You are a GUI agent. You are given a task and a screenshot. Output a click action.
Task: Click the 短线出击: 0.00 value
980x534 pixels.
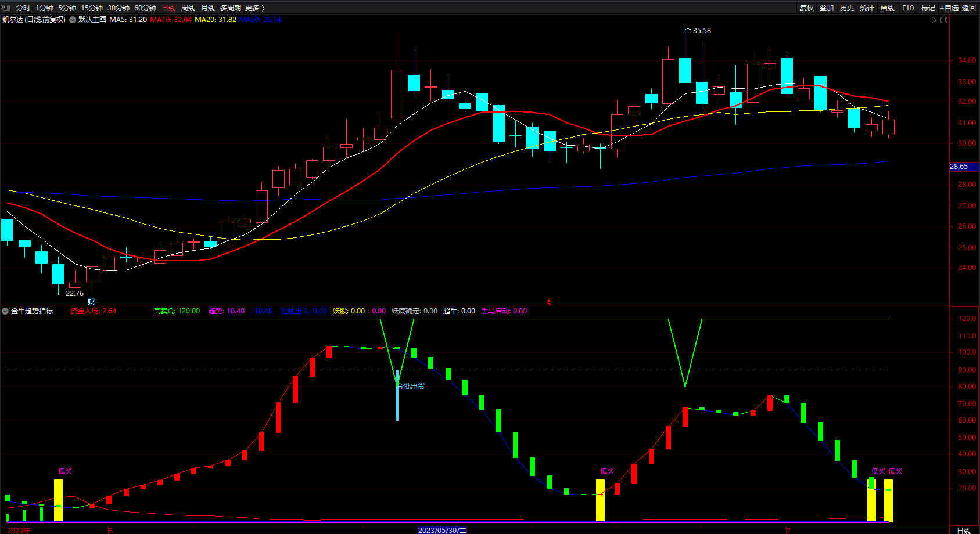(304, 311)
